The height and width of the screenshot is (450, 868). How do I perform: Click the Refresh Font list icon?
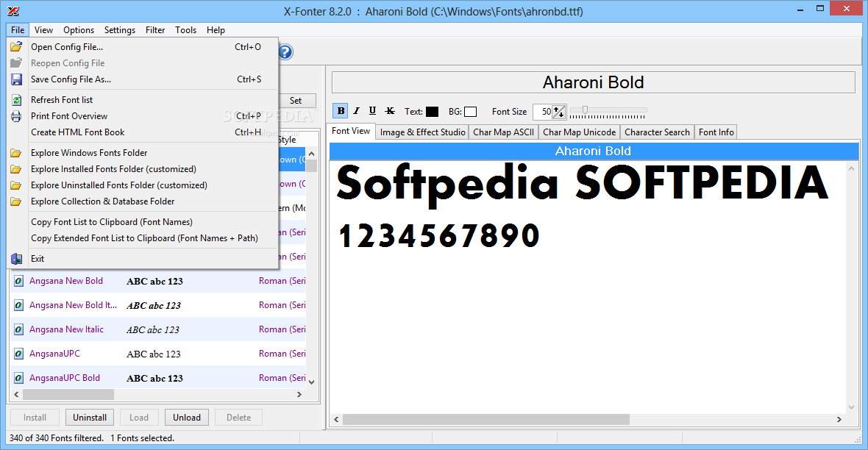tap(16, 100)
